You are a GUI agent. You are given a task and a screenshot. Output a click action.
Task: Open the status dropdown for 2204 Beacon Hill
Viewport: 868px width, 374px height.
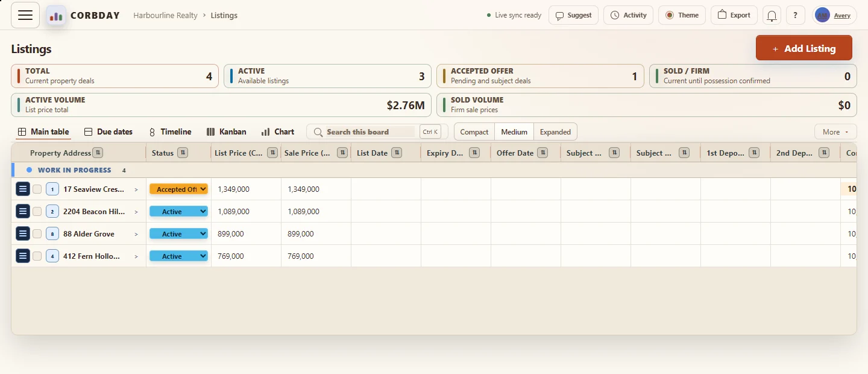pos(178,211)
